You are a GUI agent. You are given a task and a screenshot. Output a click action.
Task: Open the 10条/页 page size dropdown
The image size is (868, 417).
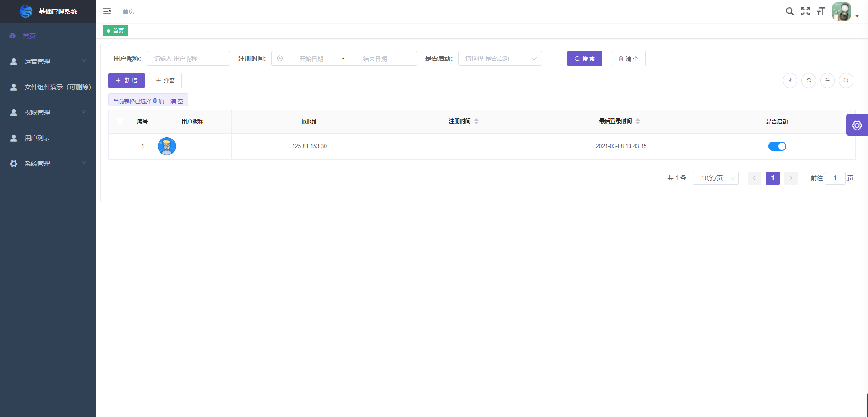pyautogui.click(x=715, y=178)
